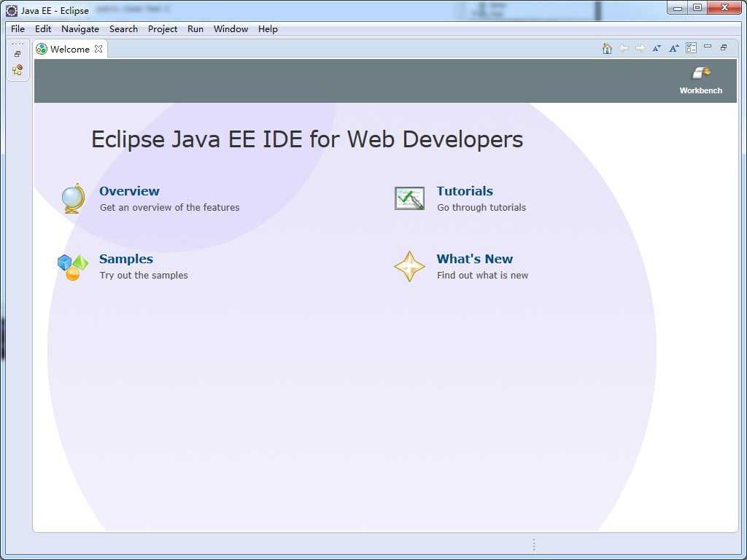Open the Run menu
Viewport: 747px width, 560px height.
[x=196, y=29]
